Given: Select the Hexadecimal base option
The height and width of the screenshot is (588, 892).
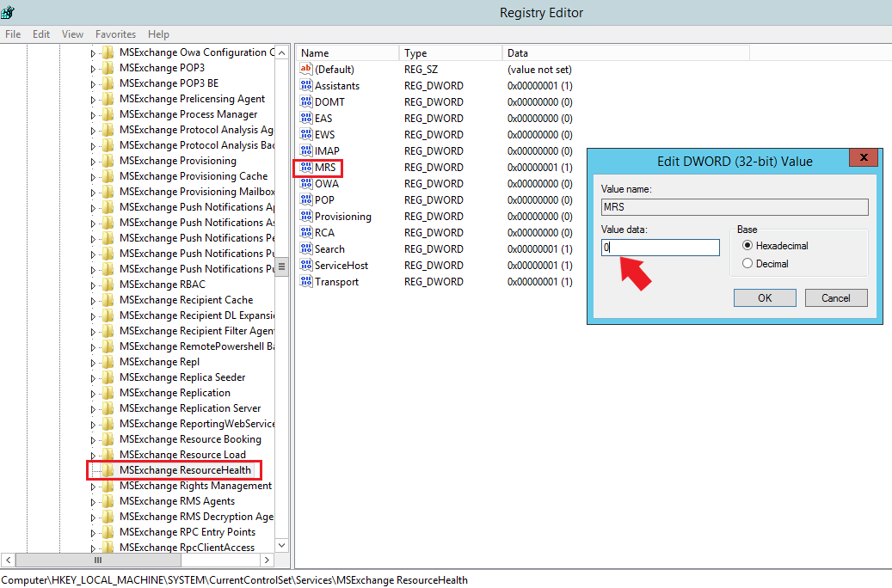Looking at the screenshot, I should tap(747, 246).
